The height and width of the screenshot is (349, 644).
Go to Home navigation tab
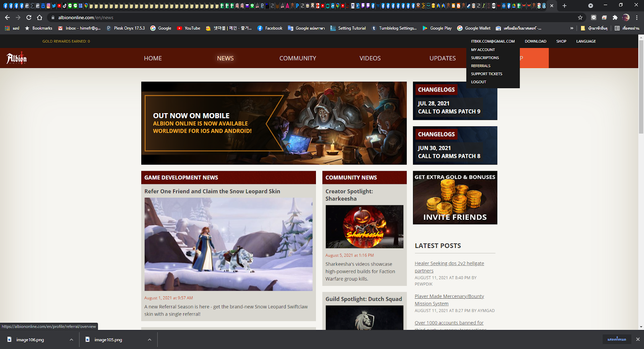[153, 58]
